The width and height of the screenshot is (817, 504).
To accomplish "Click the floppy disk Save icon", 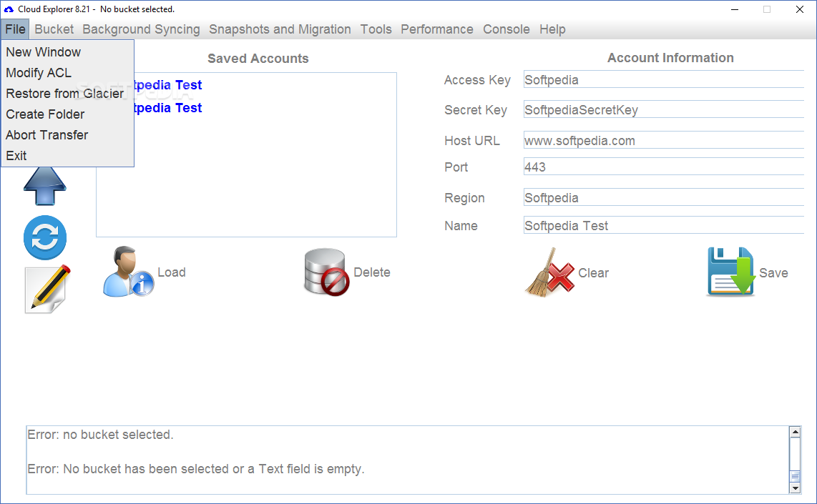I will (731, 272).
